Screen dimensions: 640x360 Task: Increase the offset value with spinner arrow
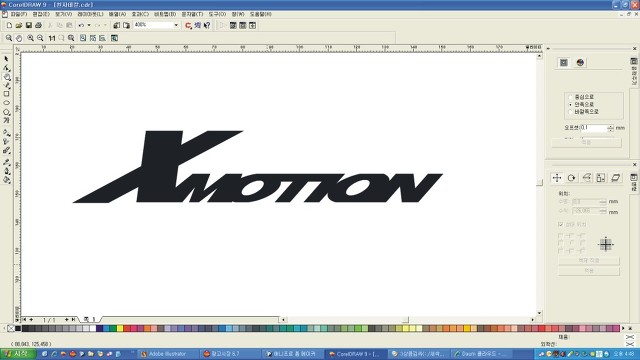point(610,127)
